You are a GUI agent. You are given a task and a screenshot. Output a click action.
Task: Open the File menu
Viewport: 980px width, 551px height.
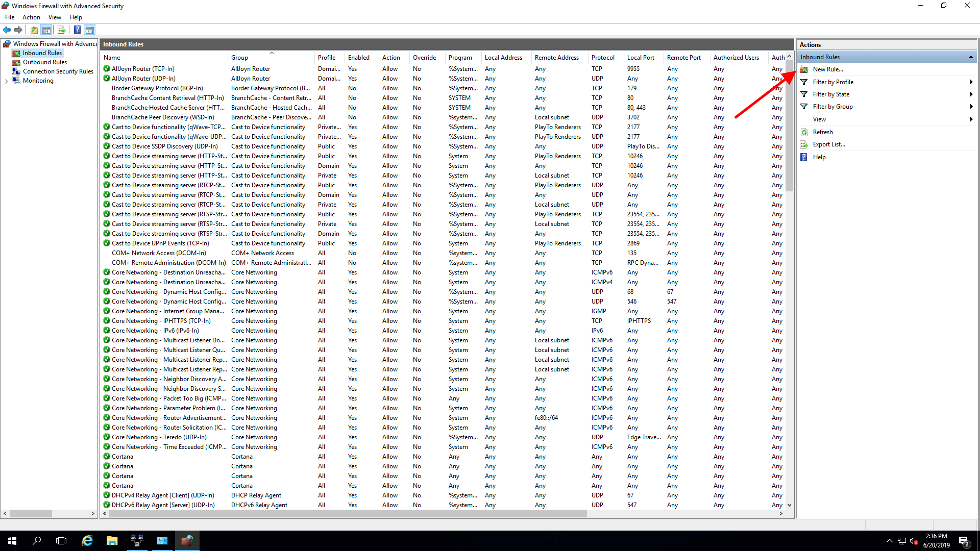[10, 17]
